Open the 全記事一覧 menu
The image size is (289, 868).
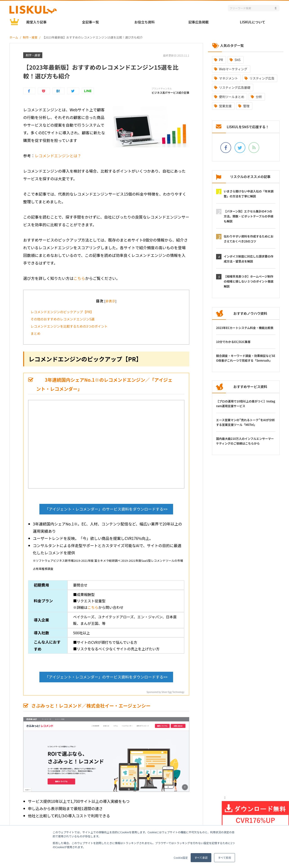90,22
